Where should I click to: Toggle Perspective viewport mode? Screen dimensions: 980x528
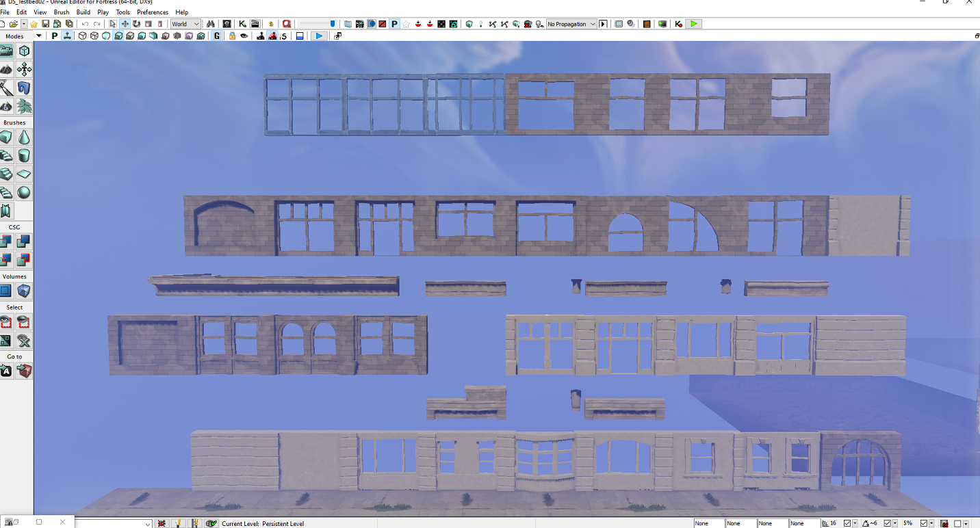[55, 36]
